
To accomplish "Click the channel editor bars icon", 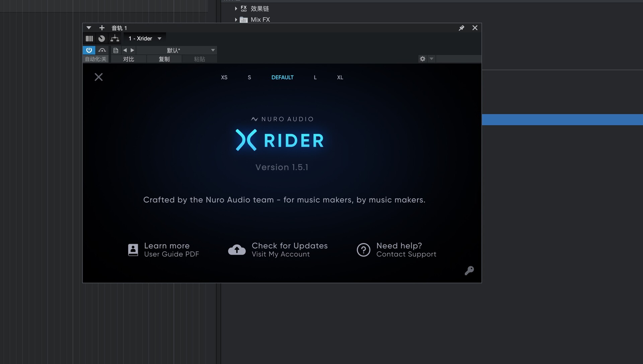I will coord(89,39).
